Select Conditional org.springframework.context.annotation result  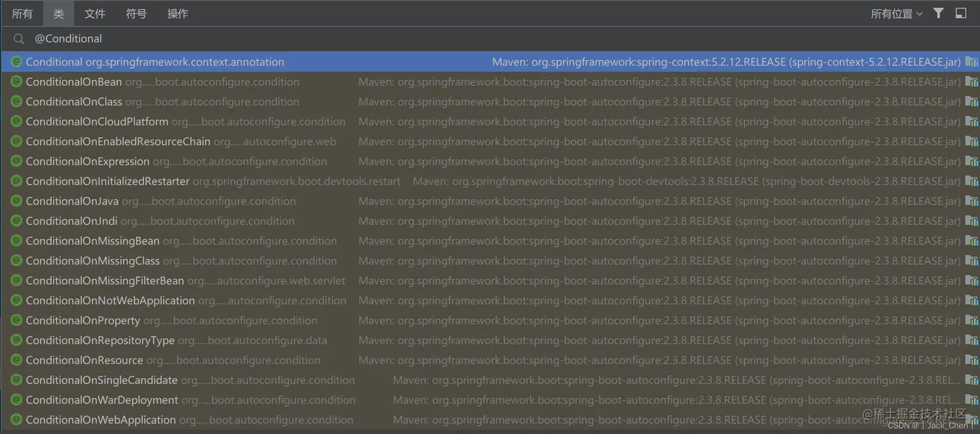point(490,62)
